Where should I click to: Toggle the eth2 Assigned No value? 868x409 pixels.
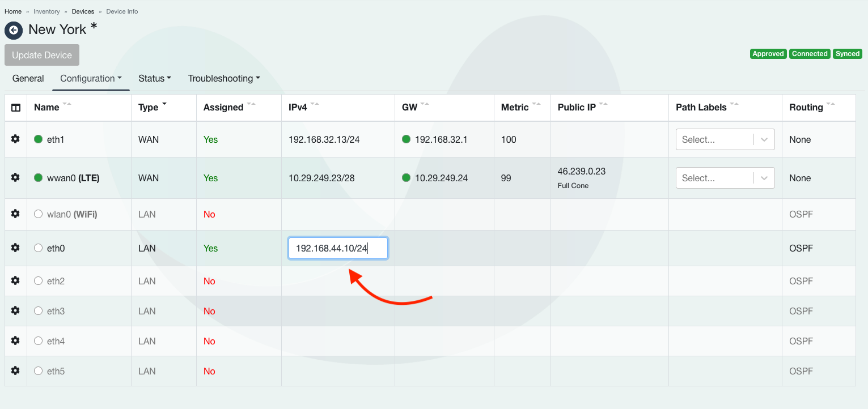pyautogui.click(x=209, y=281)
